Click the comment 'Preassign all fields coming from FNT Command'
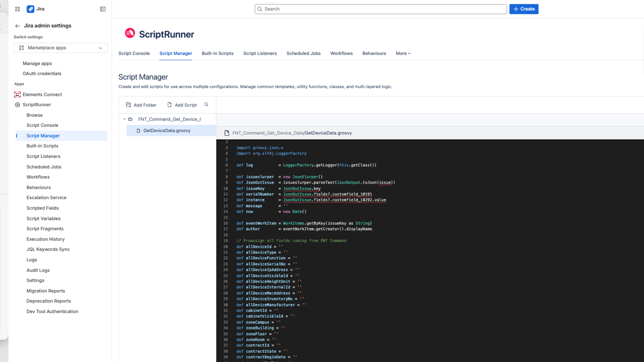Viewport: 644px width, 362px height. (x=291, y=241)
